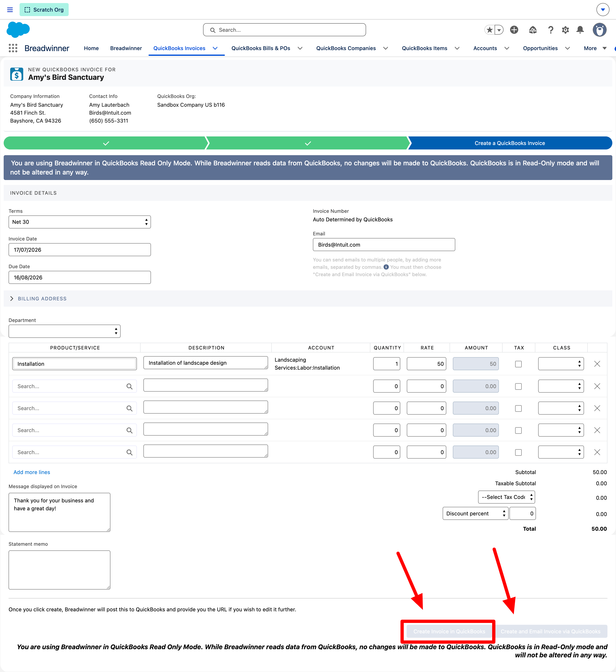Tick the Tax checkbox in fourth line row
This screenshot has height=672, width=616.
tap(518, 430)
